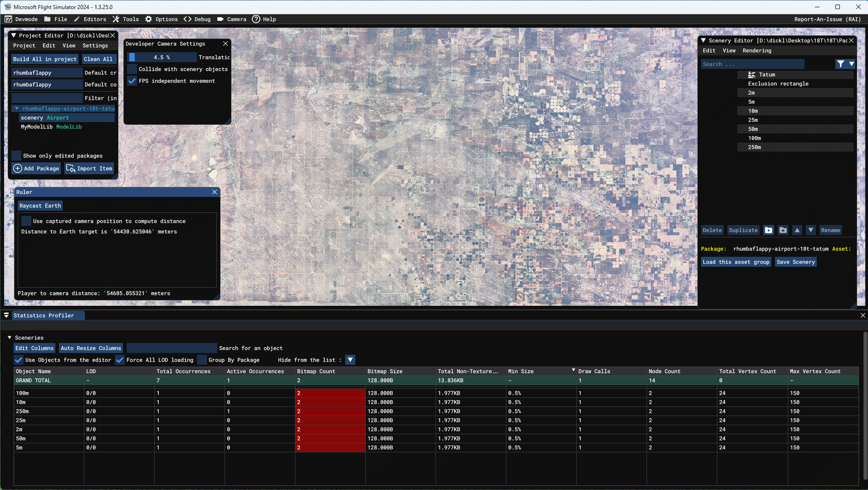
Task: Close the Ruler window
Action: click(x=215, y=192)
